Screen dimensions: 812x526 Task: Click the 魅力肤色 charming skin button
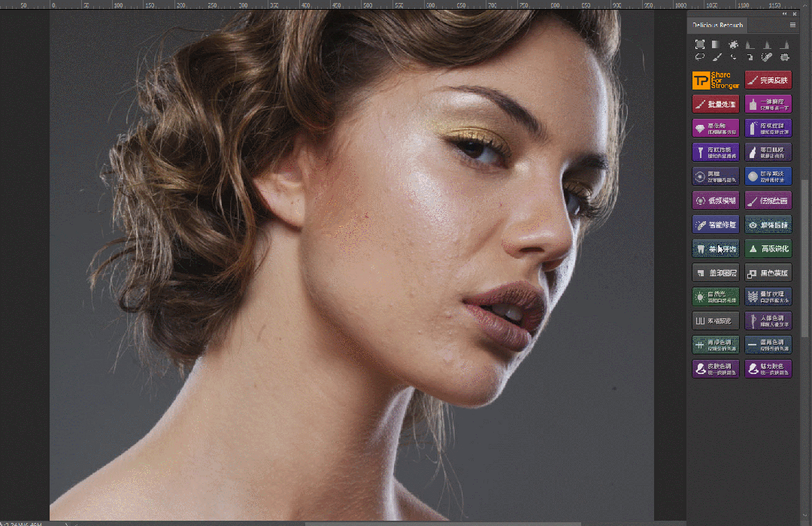(768, 369)
